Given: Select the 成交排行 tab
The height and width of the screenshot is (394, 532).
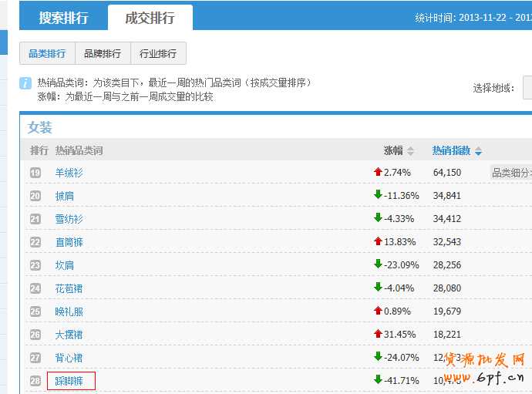Looking at the screenshot, I should click(x=150, y=18).
